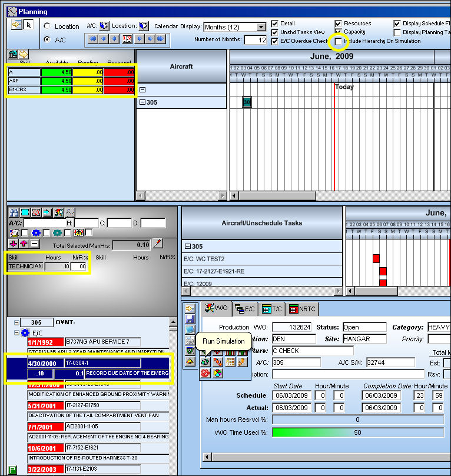Click the red calendar today icon
Screen dimensions: 451x476
127,39
